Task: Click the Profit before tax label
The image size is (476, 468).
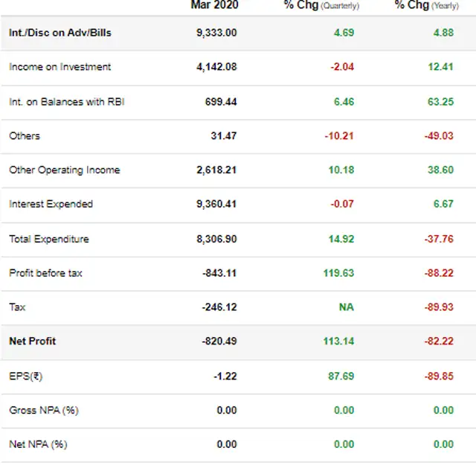Action: pyautogui.click(x=45, y=273)
